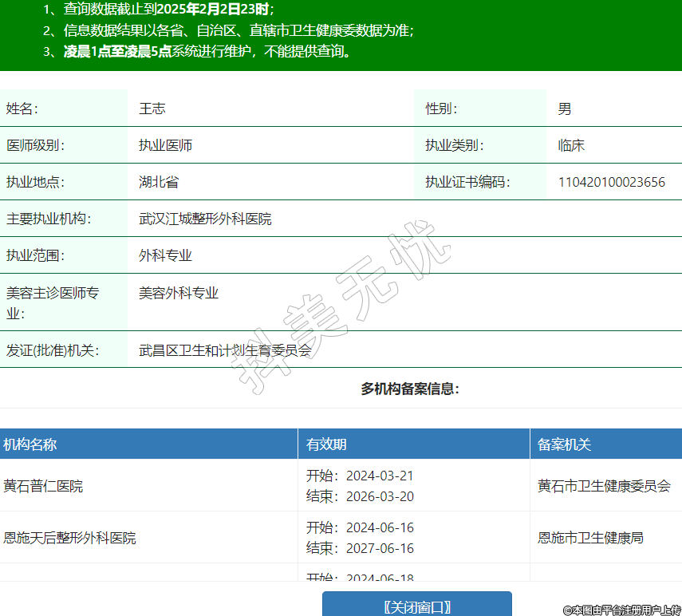Click the 美容外科专业 specialty value

click(179, 293)
